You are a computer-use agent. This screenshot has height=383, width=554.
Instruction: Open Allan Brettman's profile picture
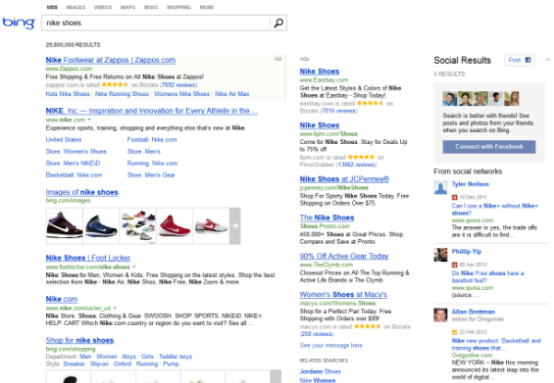(x=440, y=315)
